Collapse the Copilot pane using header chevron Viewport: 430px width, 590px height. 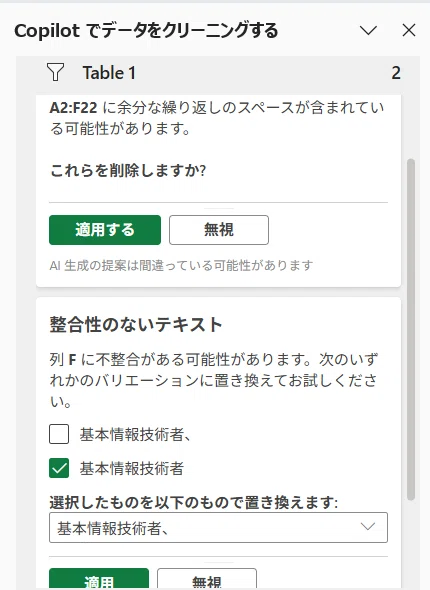368,30
